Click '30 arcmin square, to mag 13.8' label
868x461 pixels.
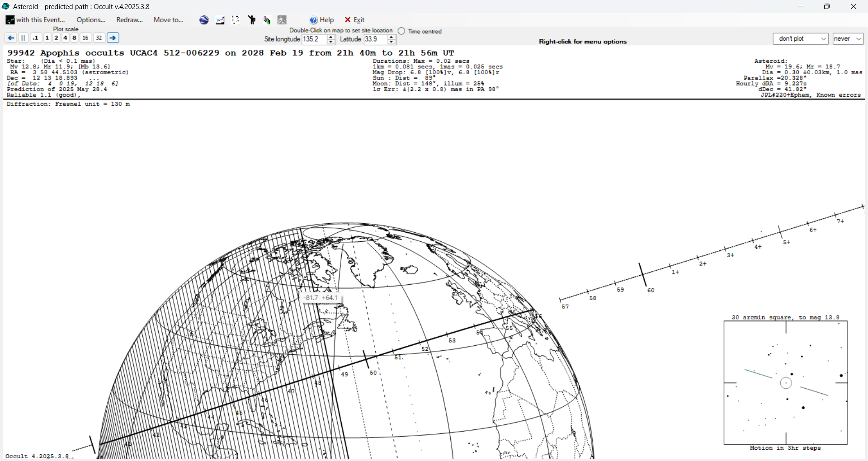pyautogui.click(x=786, y=317)
